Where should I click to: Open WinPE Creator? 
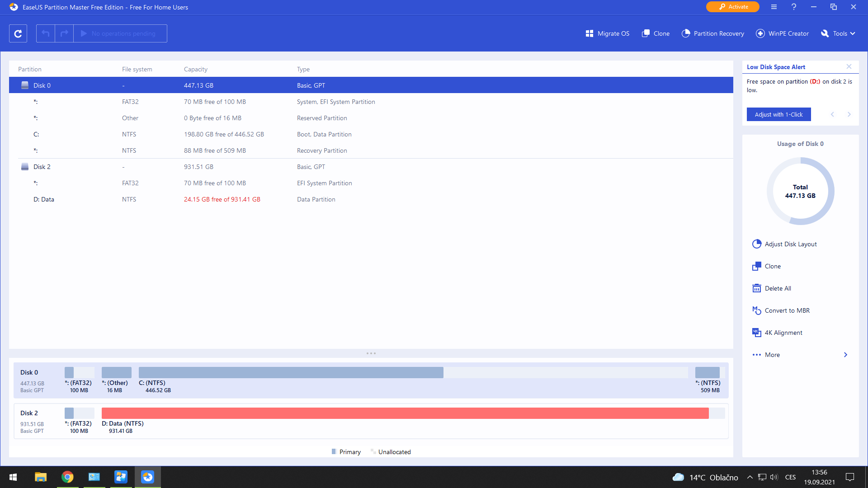[x=782, y=33]
